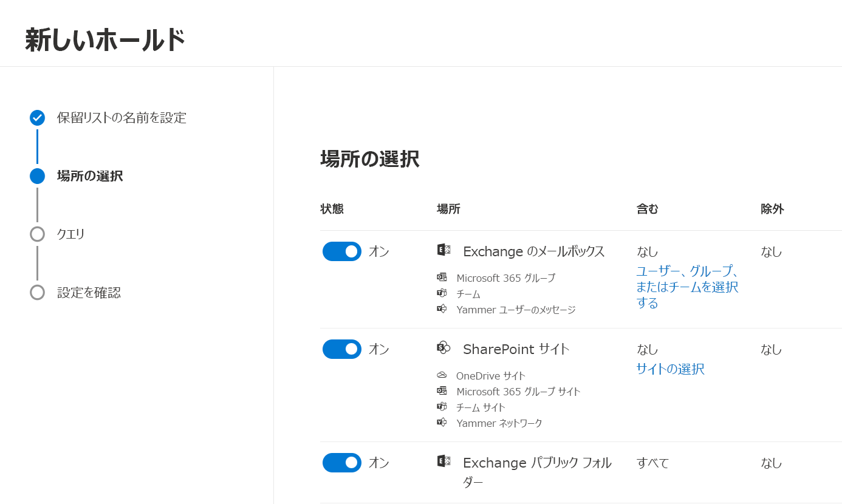Open the サイトの選択 link
Viewport: 842px width, 504px height.
[x=670, y=369]
